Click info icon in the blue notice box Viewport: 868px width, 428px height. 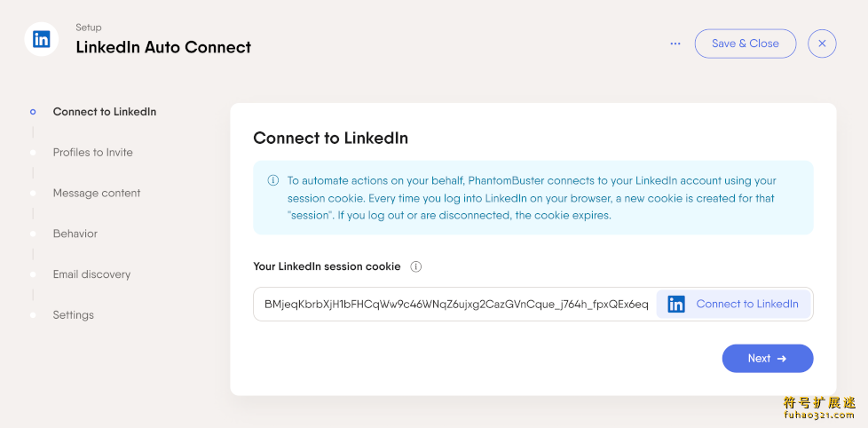coord(272,180)
